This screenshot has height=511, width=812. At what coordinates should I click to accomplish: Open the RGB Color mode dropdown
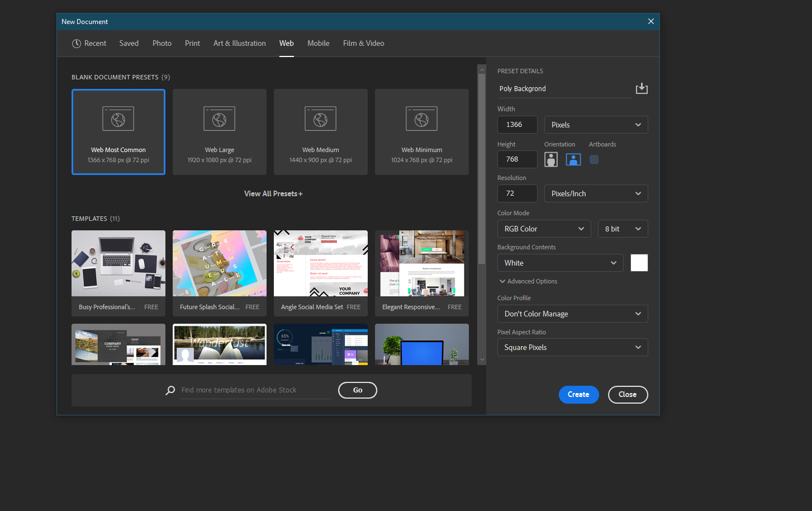[x=544, y=229]
